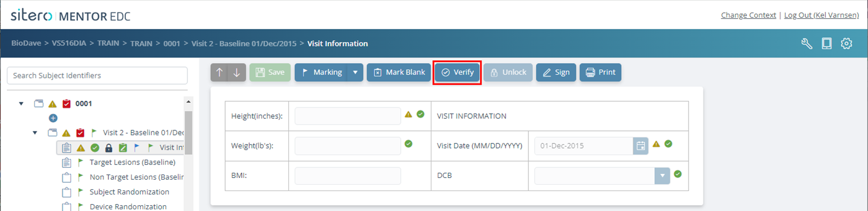Click the warning triangle next to subject 0001
The height and width of the screenshot is (211, 868).
click(52, 104)
